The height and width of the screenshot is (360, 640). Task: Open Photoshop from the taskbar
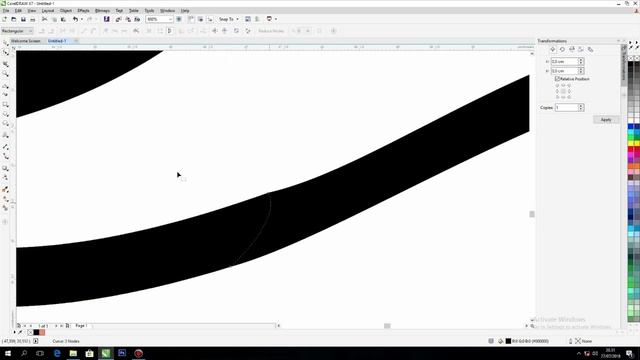click(x=122, y=353)
